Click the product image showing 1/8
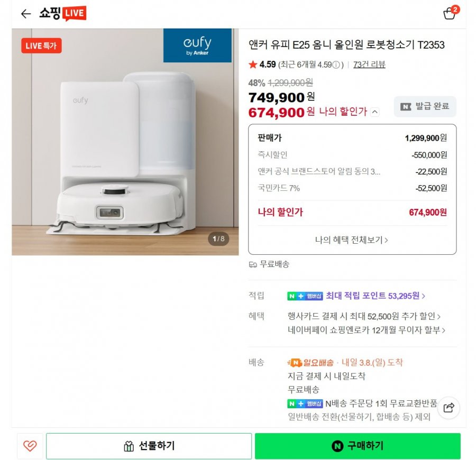476x460 pixels. [x=125, y=143]
